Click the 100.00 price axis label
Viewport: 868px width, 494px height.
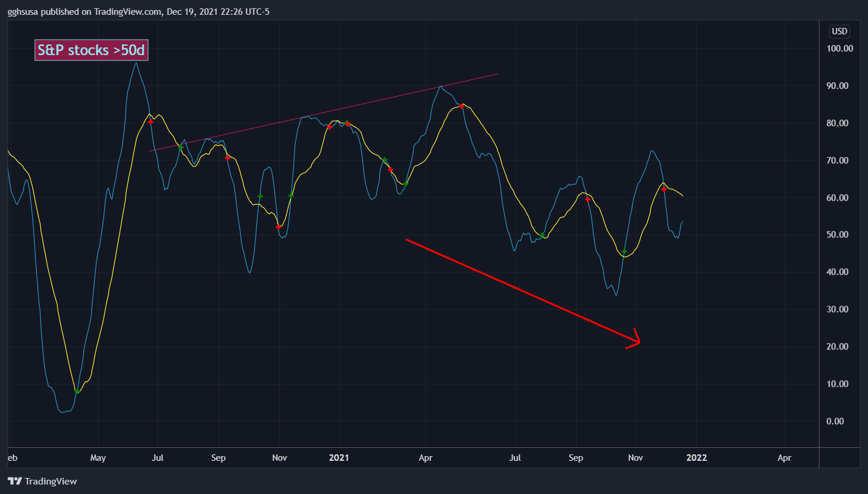click(x=840, y=49)
